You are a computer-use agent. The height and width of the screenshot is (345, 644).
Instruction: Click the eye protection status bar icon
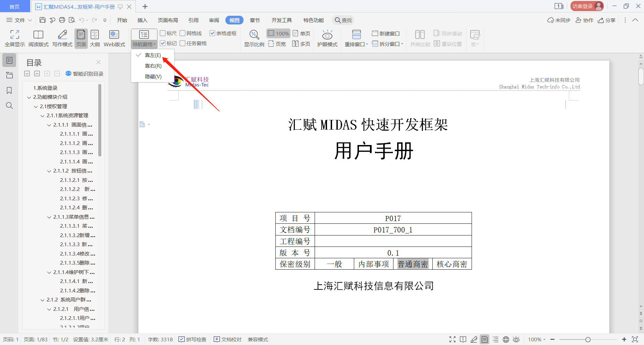click(516, 340)
